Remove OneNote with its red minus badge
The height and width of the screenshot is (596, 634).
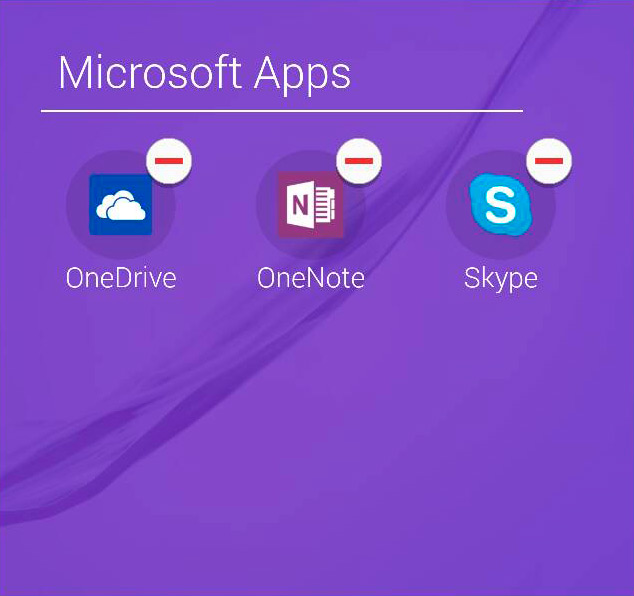point(359,161)
